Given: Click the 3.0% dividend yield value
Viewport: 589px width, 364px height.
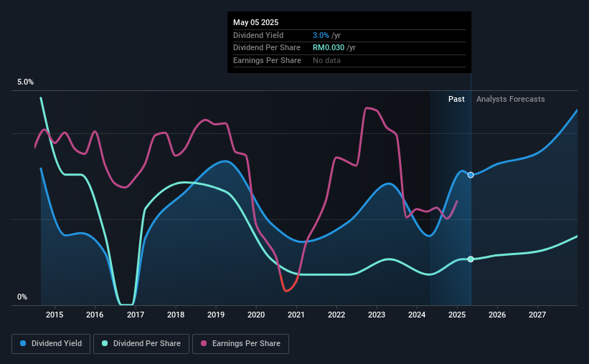Looking at the screenshot, I should click(321, 35).
